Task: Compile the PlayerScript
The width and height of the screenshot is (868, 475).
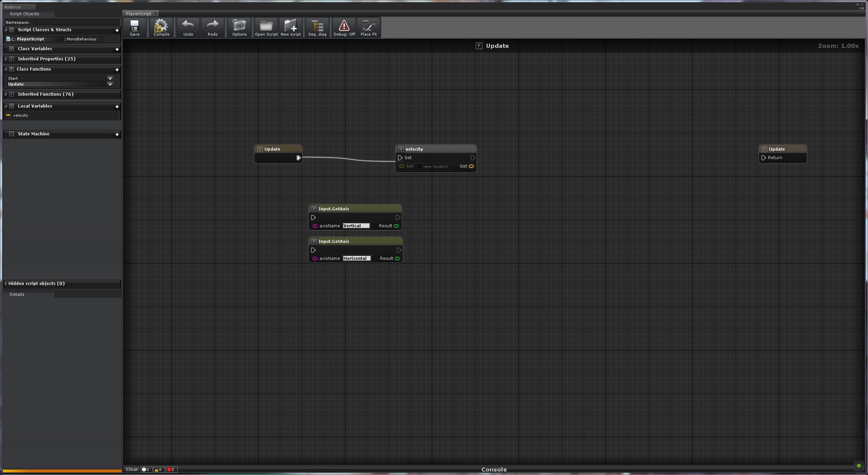Action: point(161,27)
